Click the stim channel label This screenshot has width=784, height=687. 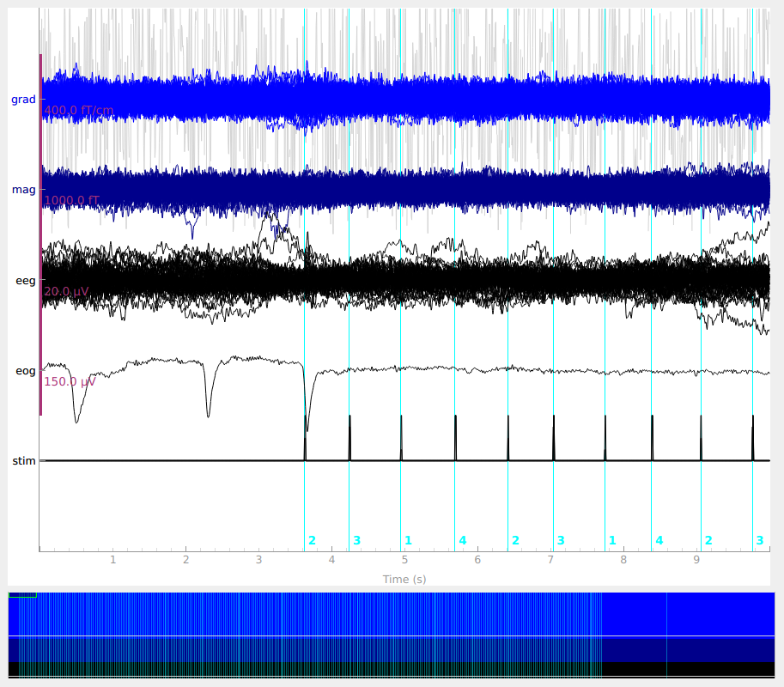(24, 461)
